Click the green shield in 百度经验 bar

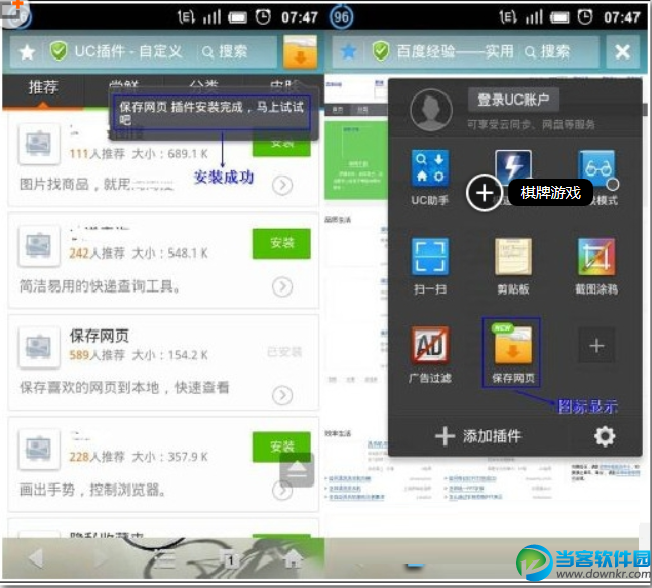coord(380,51)
